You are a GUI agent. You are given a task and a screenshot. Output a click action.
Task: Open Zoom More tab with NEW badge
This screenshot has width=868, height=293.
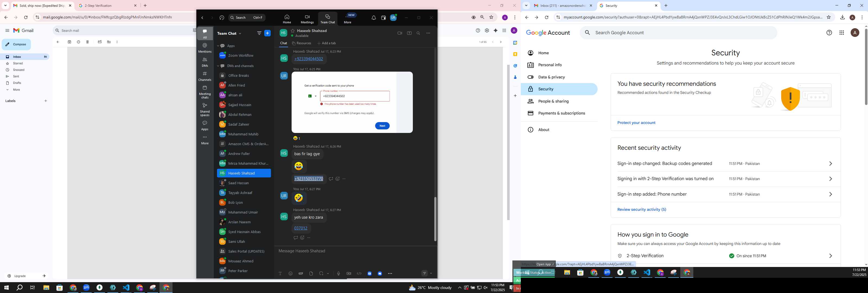348,19
